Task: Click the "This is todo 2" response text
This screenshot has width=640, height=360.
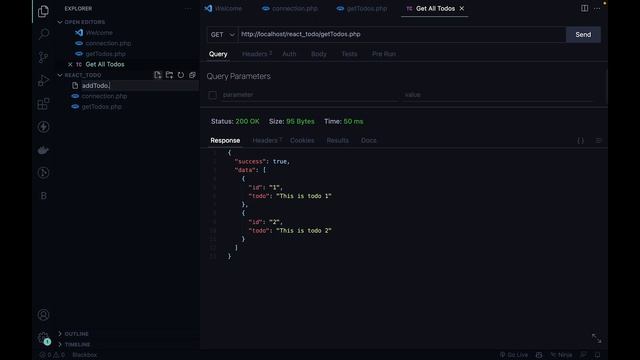Action: click(x=304, y=231)
